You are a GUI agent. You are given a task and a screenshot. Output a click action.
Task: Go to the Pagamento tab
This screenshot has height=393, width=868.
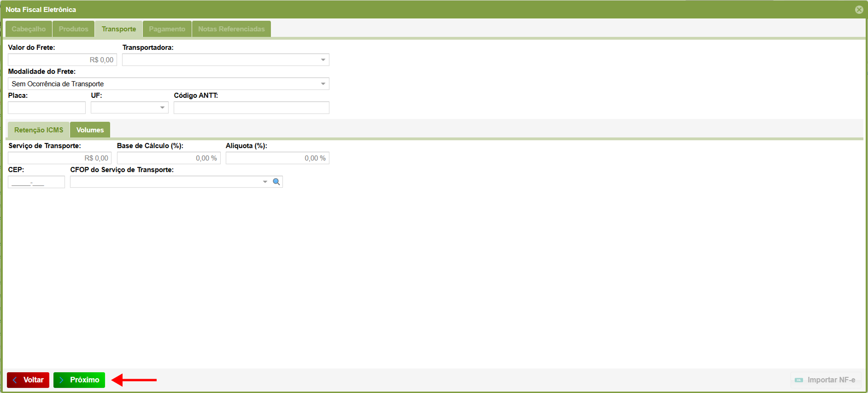(167, 29)
